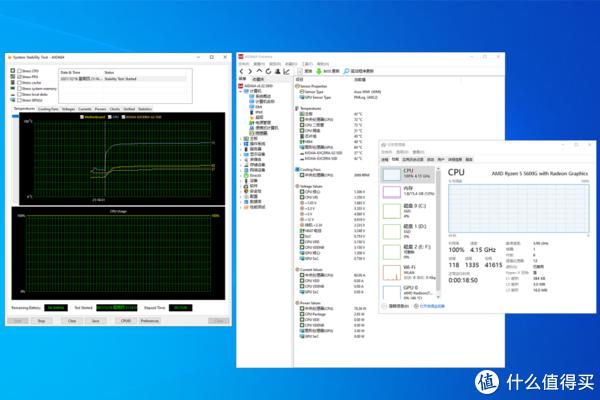Viewport: 600px width, 400px height.
Task: Refresh the AIDA64 sensor page
Action: [268, 71]
